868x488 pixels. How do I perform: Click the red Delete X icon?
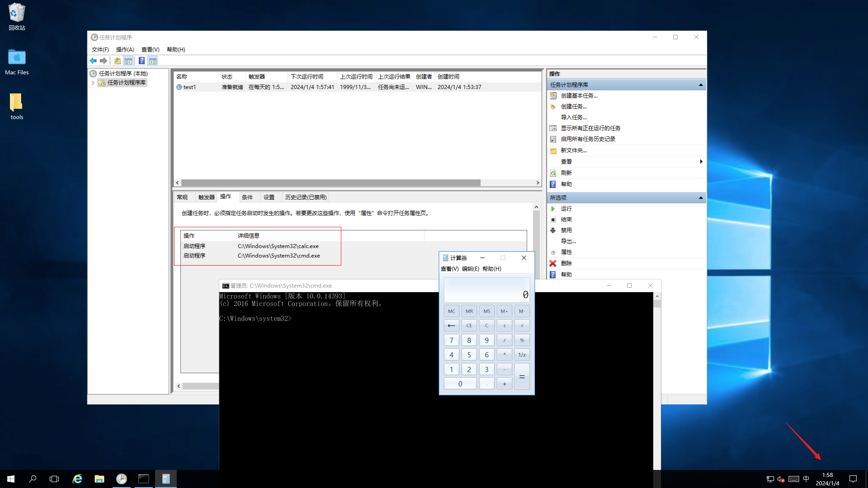click(x=553, y=263)
